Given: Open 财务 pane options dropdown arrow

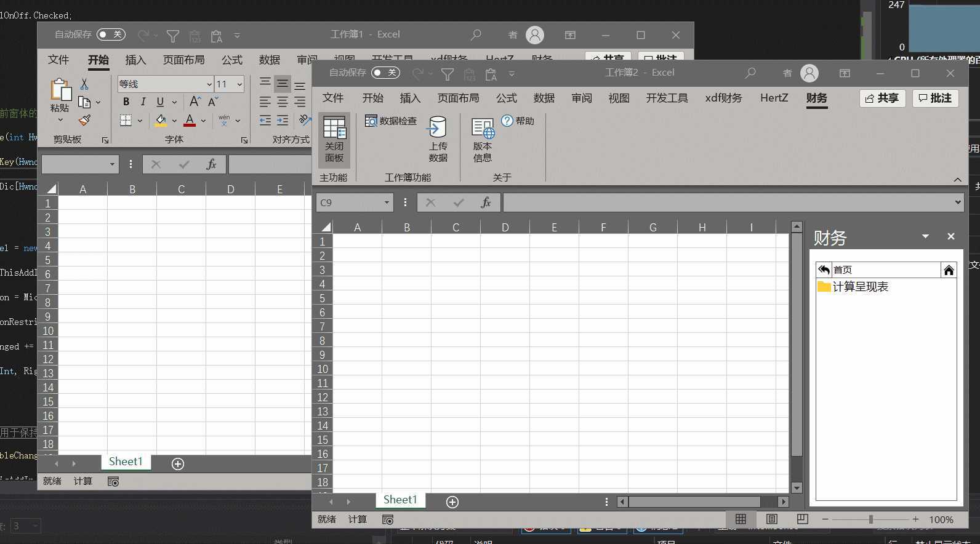Looking at the screenshot, I should coord(925,236).
